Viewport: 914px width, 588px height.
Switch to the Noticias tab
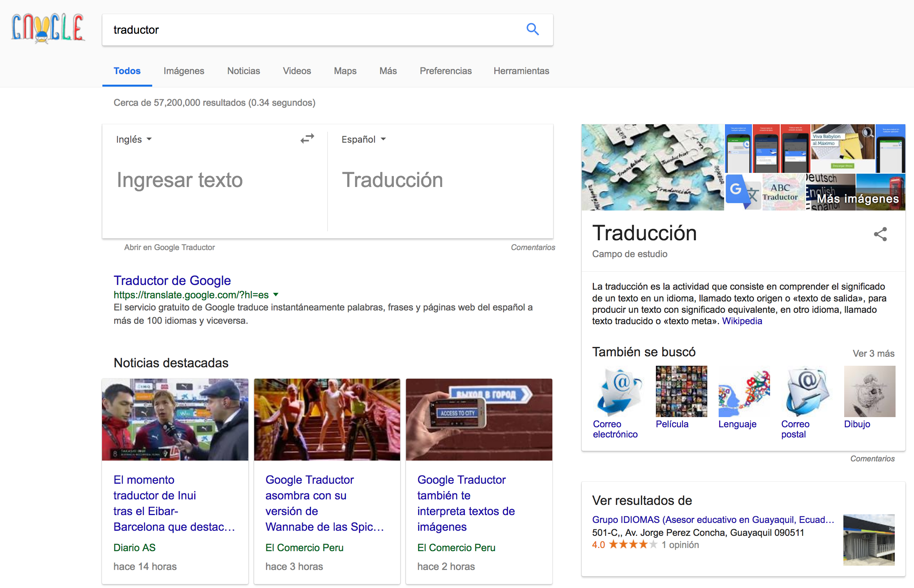point(244,71)
